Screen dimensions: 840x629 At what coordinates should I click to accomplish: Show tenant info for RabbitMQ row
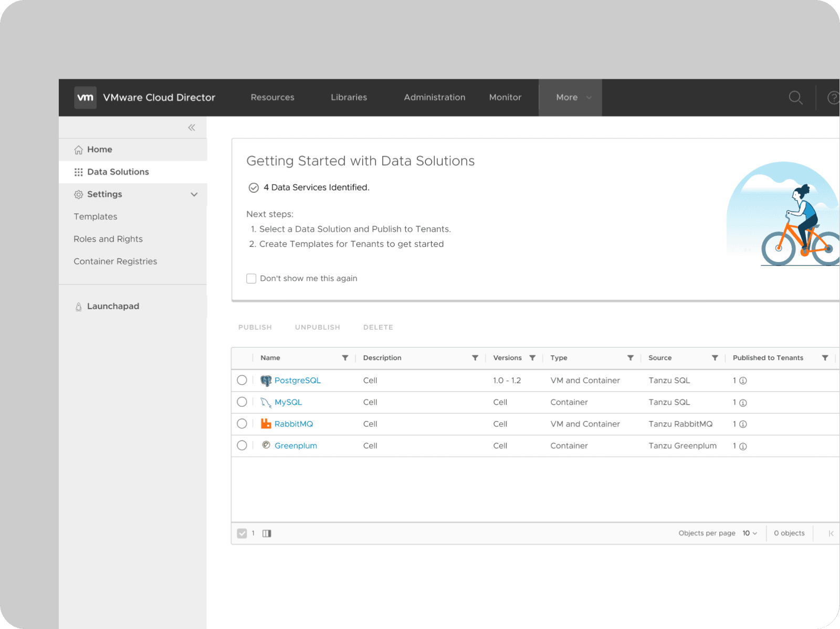tap(743, 424)
